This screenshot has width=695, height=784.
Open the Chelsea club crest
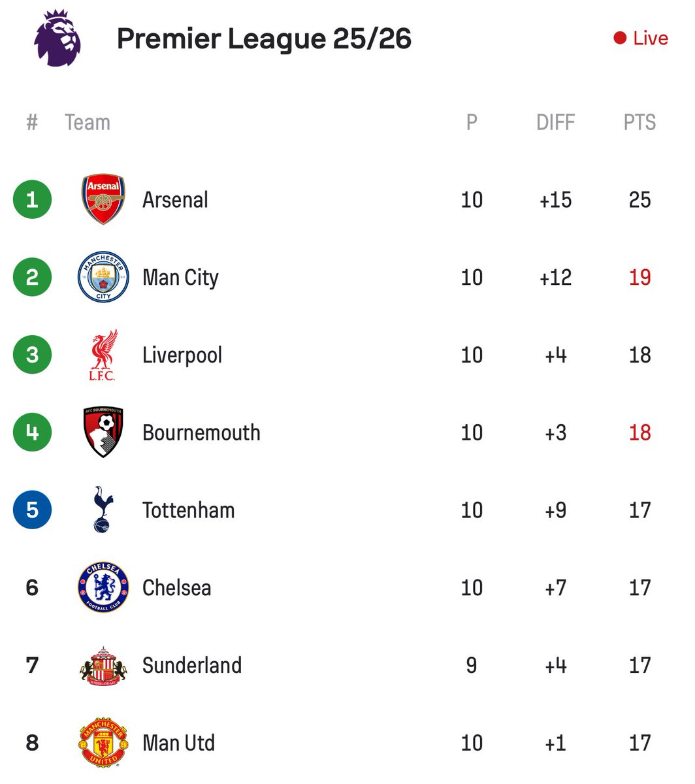pos(103,587)
